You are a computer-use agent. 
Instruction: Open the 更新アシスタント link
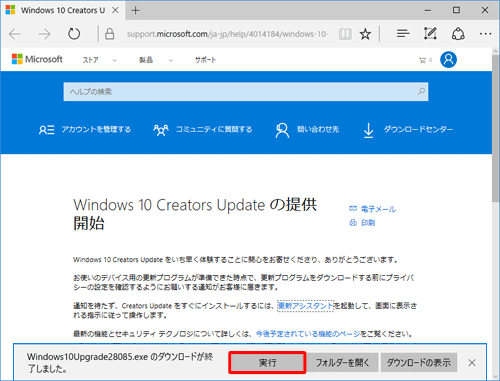306,306
